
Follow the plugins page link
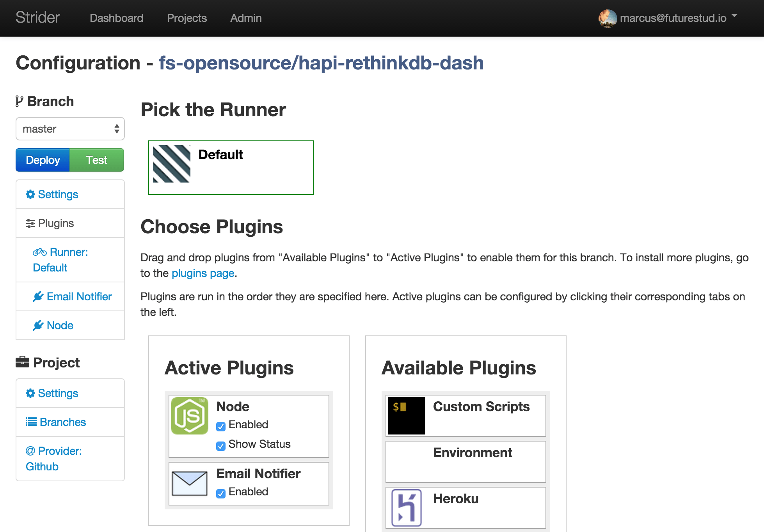pos(203,273)
